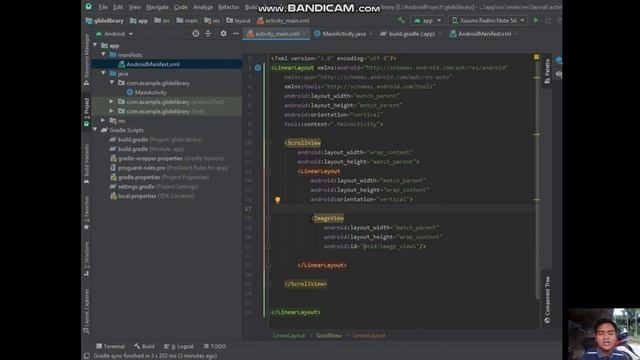640x360 pixels.
Task: Click glidelibrary breadcrumb in navigation bar
Action: point(104,20)
